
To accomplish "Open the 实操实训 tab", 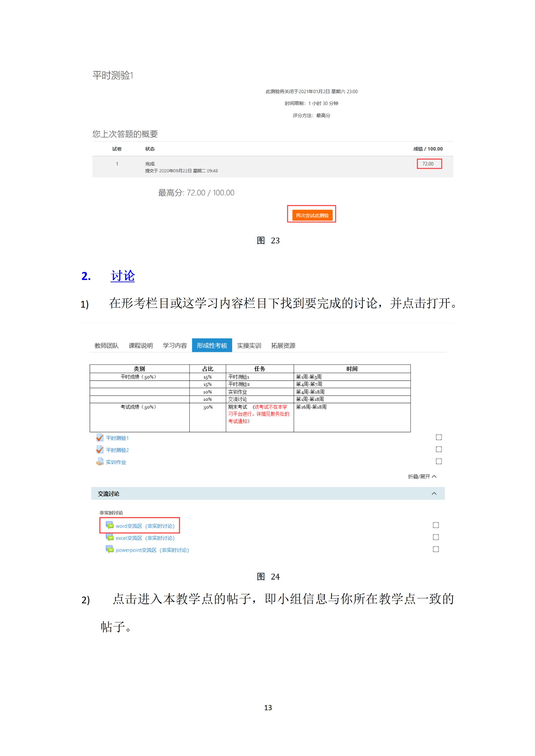I will [249, 345].
